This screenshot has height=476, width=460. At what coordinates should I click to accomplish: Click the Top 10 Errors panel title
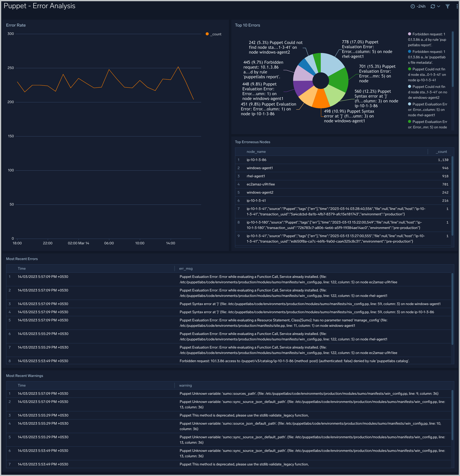click(x=247, y=25)
